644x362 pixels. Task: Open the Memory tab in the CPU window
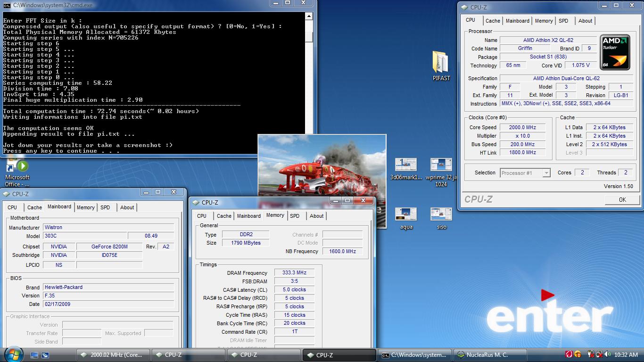pos(544,21)
